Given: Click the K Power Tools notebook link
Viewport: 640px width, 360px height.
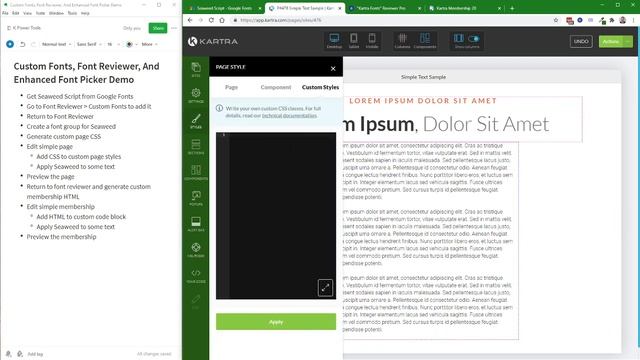Looking at the screenshot, I should (24, 28).
